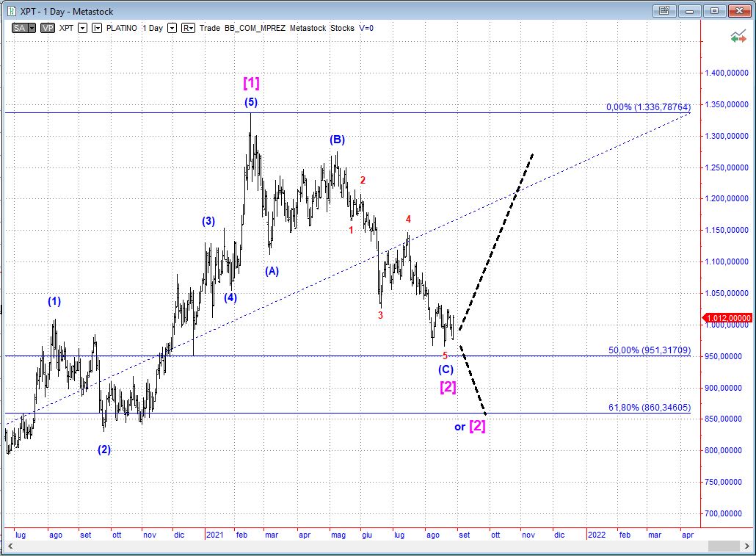
Task: Click the blue (4) wave label
Action: (x=230, y=297)
